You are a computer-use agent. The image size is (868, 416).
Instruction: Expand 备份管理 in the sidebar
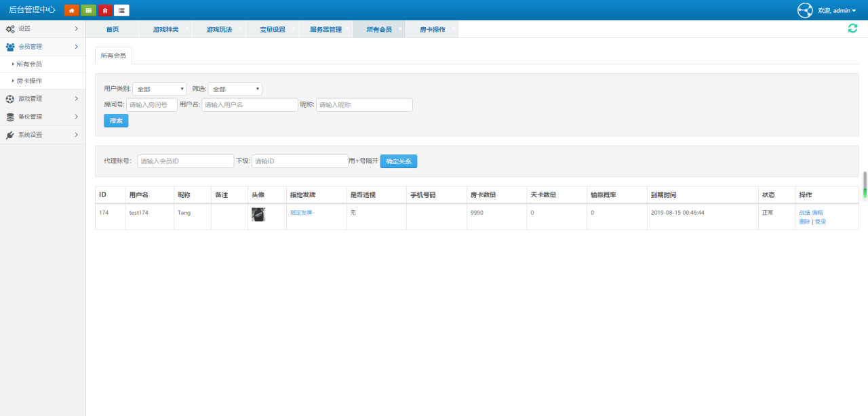click(x=43, y=117)
